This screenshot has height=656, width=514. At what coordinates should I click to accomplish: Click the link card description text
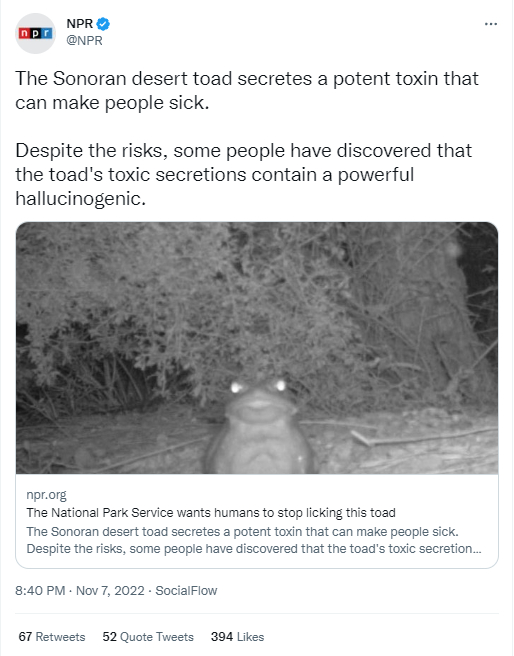point(254,540)
